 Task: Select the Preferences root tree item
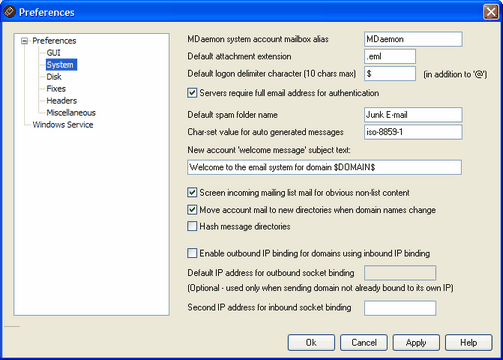point(54,41)
